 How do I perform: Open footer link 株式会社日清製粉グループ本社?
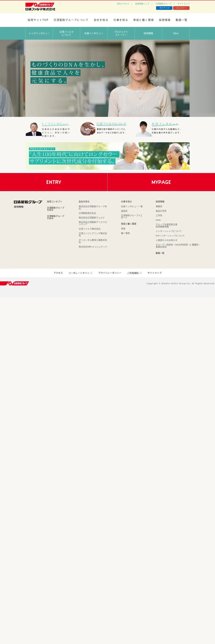[93, 207]
